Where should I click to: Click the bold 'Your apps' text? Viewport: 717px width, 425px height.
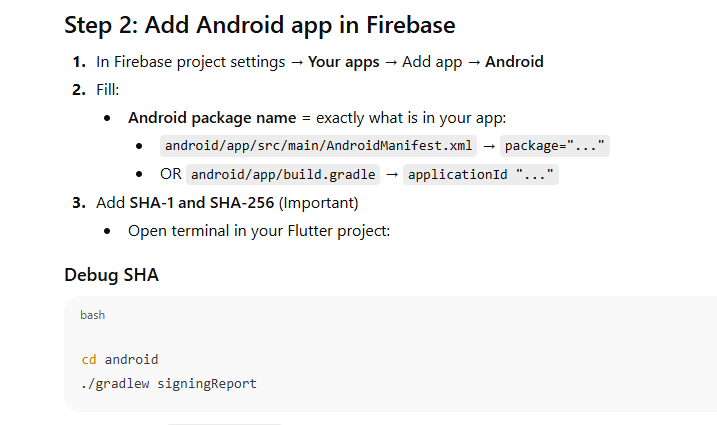(x=343, y=62)
